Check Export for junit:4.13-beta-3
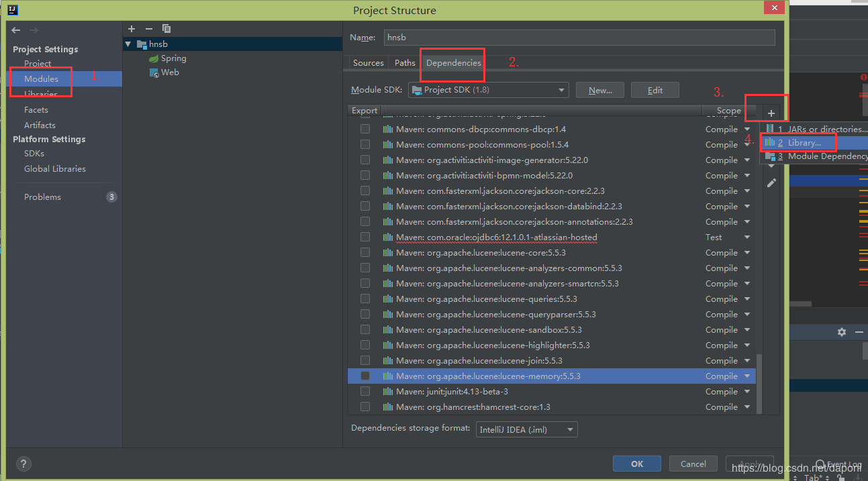Image resolution: width=868 pixels, height=481 pixels. (365, 391)
